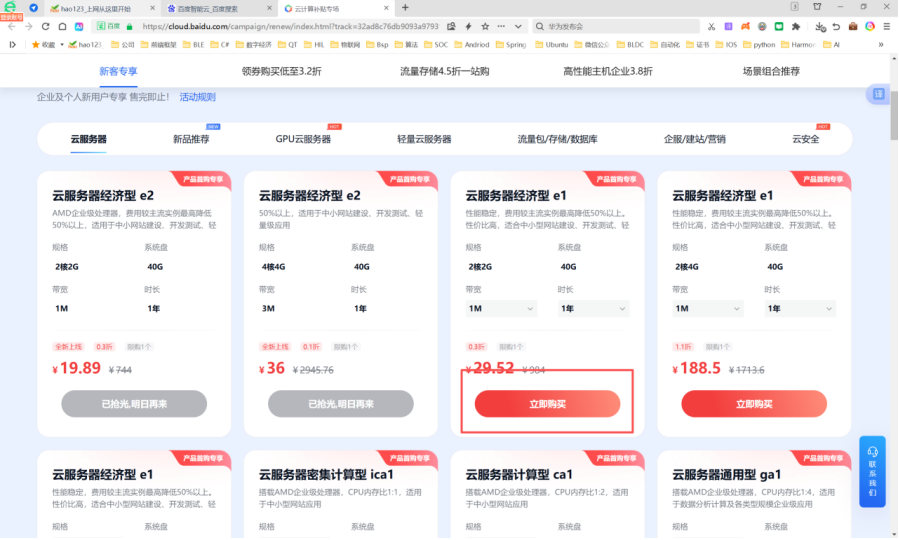Open the AI assistant icon in toolbar

(x=79, y=26)
